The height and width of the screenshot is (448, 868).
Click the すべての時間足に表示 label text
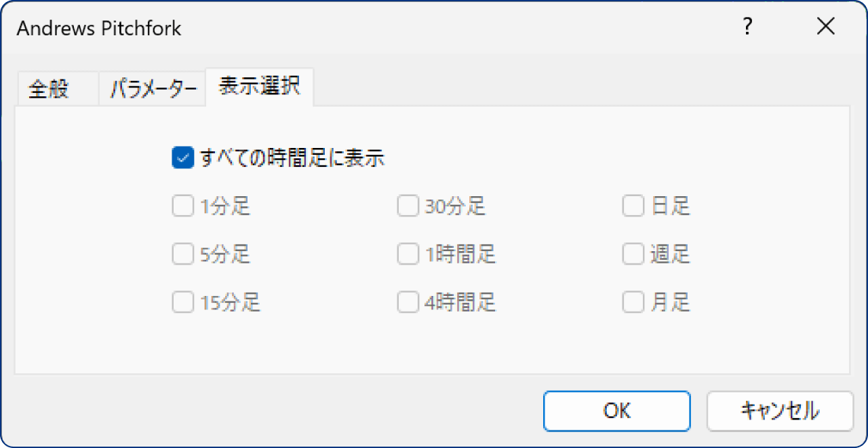tap(292, 158)
